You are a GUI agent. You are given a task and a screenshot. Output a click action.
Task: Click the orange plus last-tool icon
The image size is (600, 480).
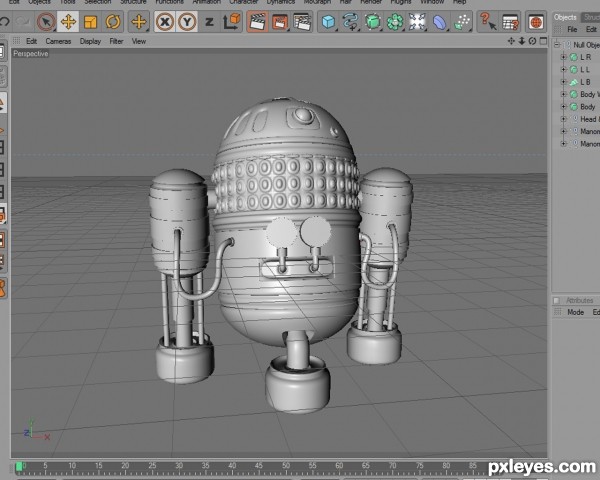[139, 22]
